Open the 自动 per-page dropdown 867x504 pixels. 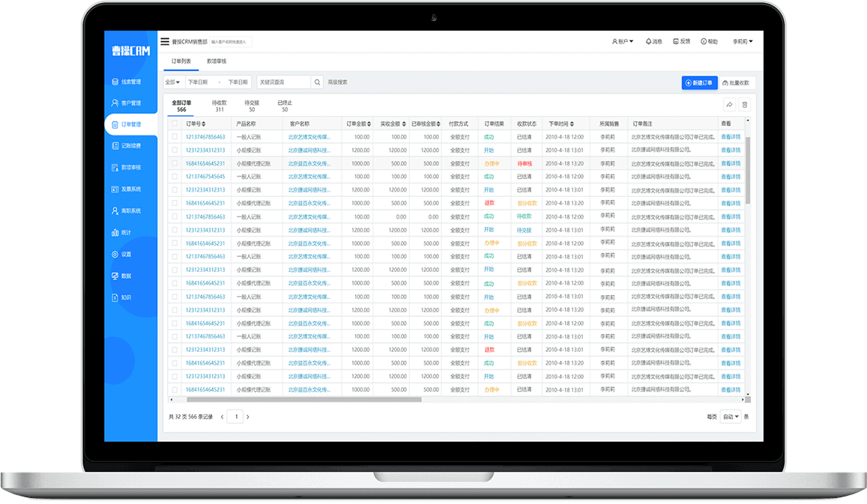[x=731, y=416]
